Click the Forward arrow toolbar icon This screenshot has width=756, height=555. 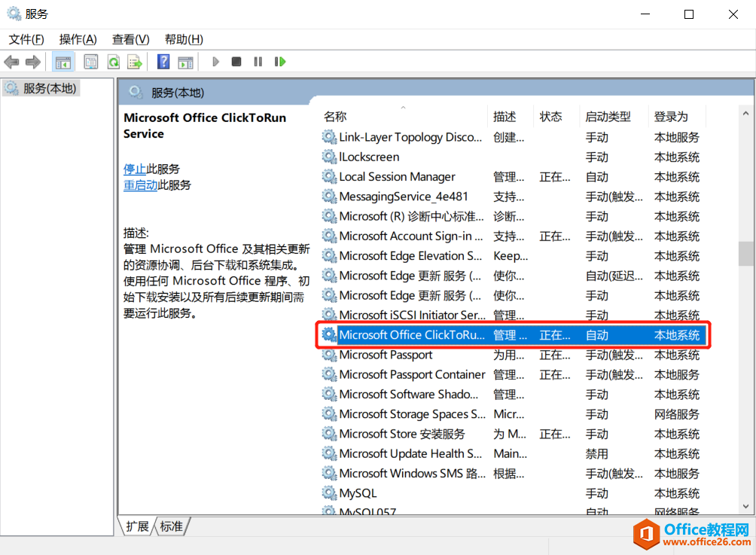[x=33, y=62]
